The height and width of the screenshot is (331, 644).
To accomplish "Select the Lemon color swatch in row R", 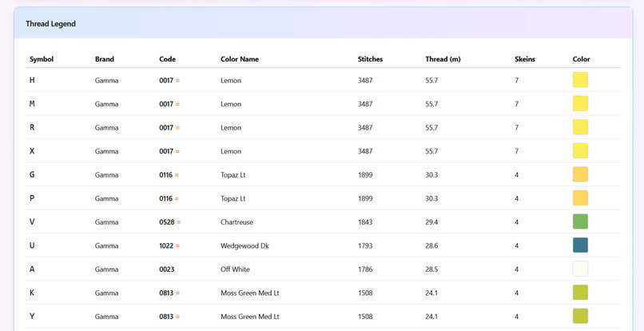I will (x=580, y=127).
